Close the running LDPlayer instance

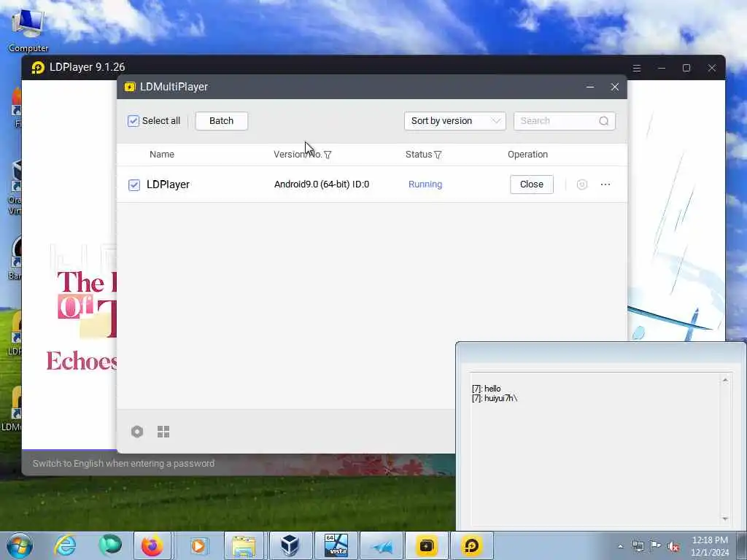(532, 184)
